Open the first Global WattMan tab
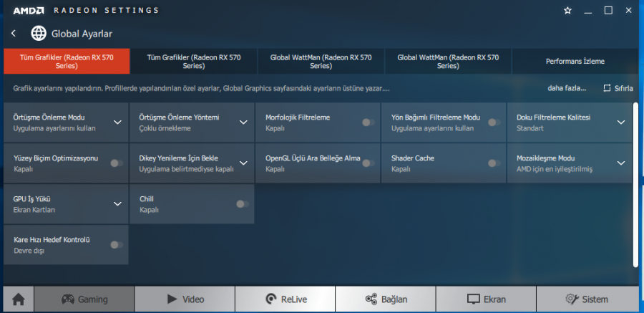This screenshot has width=644, height=313. [x=321, y=62]
